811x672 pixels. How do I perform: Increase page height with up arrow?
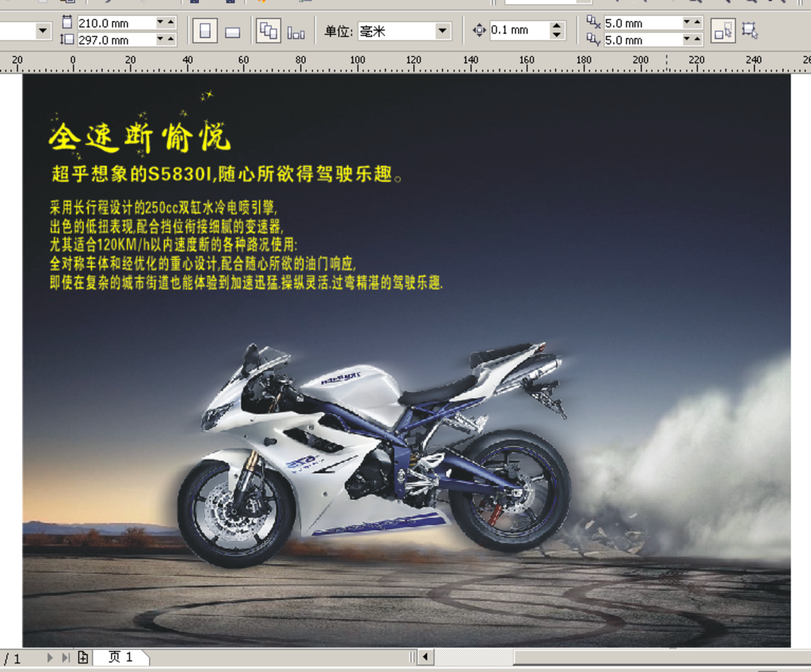coord(171,40)
